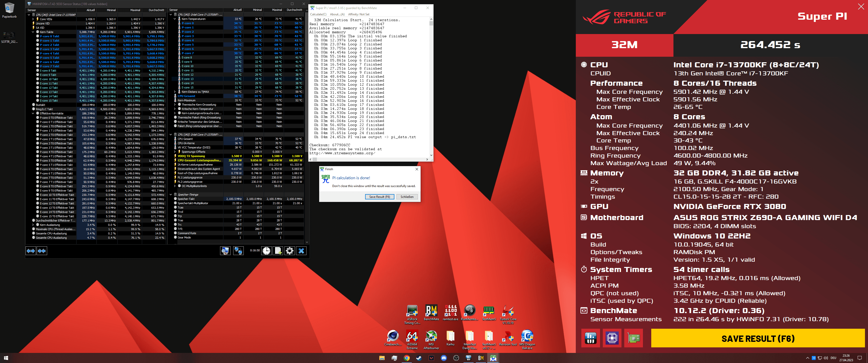The image size is (868, 363).
Task: Click HWiNFO expand columns arrows button
Action: click(31, 251)
